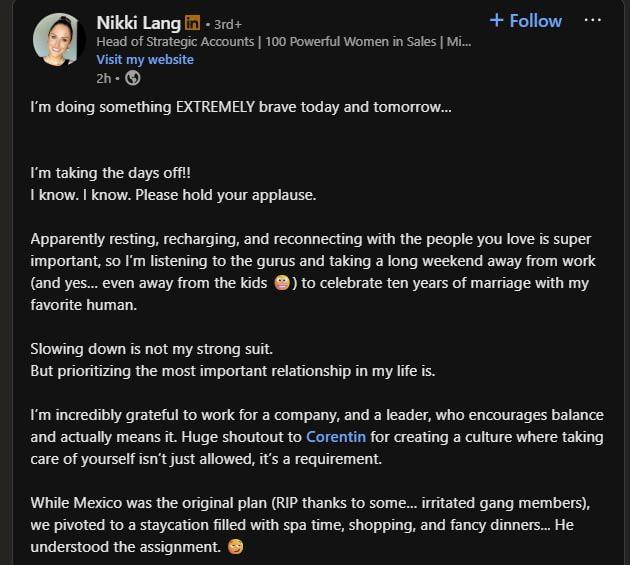630x565 pixels.
Task: Open the three-dot post options menu
Action: (x=592, y=21)
